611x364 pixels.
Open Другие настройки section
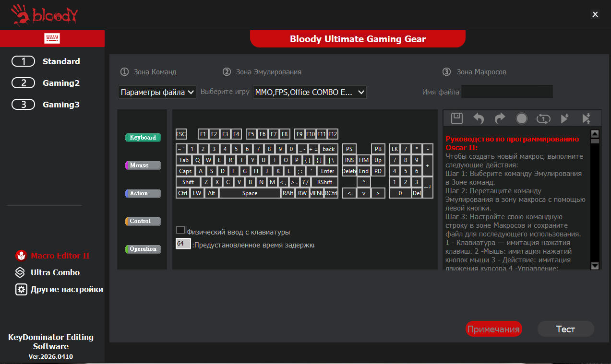(67, 290)
